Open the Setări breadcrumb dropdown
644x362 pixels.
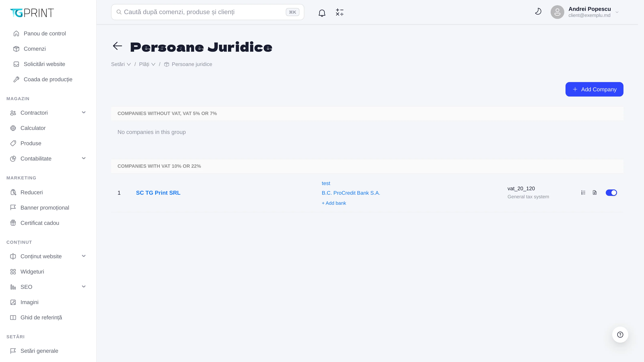(x=121, y=64)
